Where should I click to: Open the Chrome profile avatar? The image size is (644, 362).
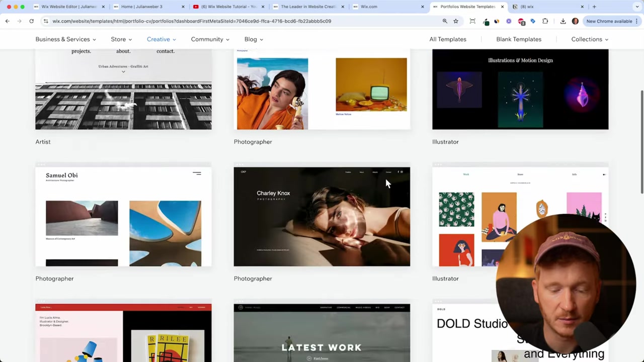[575, 21]
